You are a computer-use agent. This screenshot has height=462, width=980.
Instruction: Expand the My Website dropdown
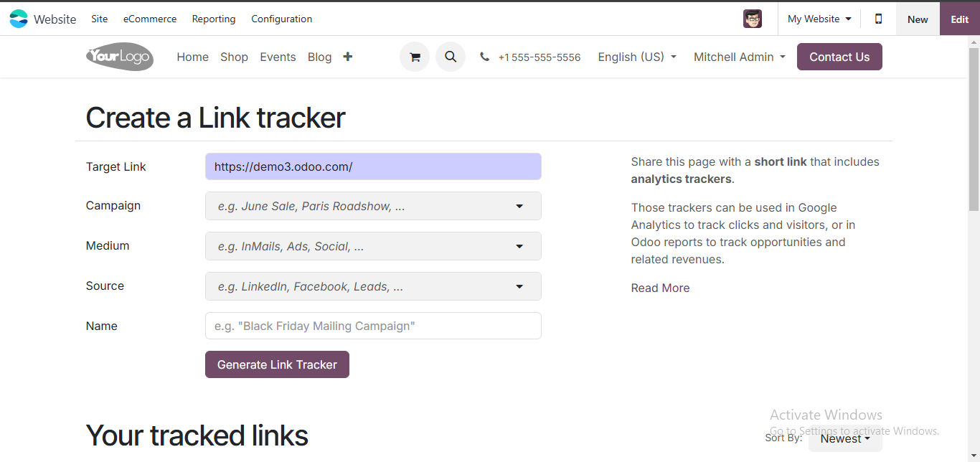tap(819, 19)
